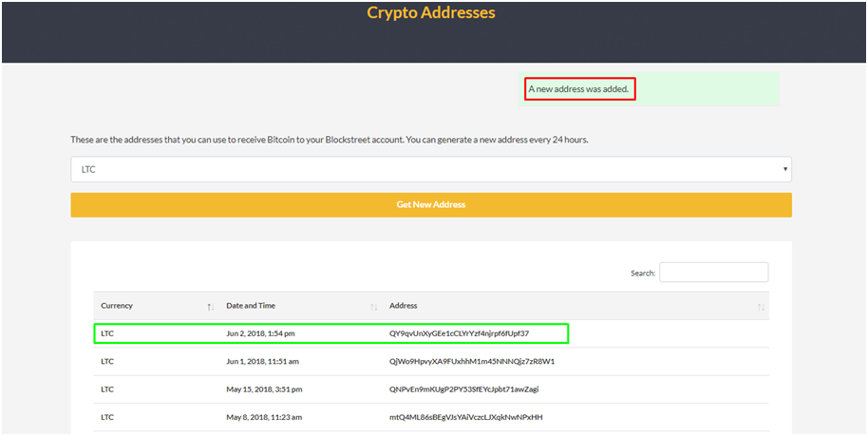Open the LTC currency dropdown
The height and width of the screenshot is (436, 868).
(431, 169)
